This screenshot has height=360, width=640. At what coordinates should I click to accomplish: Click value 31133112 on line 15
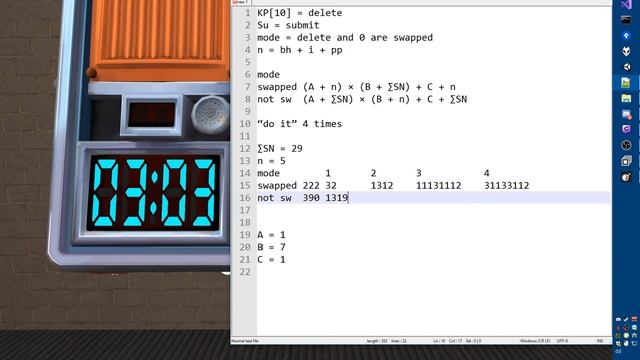pyautogui.click(x=507, y=186)
